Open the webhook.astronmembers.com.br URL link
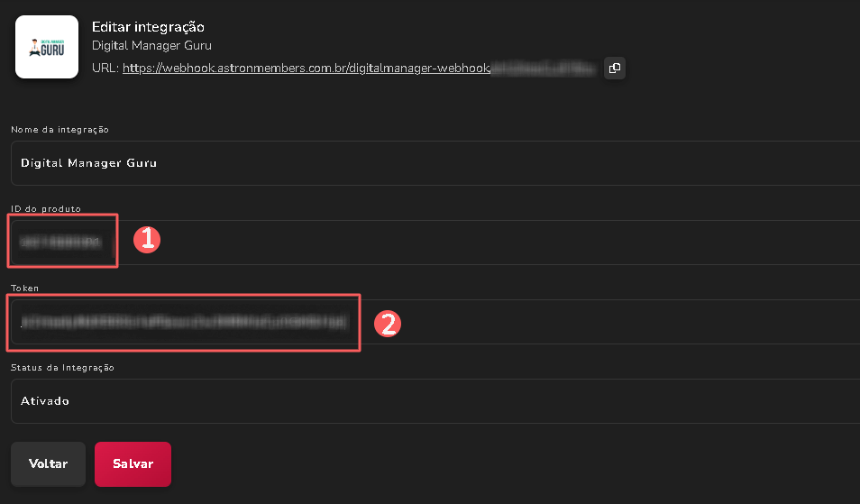 (306, 69)
